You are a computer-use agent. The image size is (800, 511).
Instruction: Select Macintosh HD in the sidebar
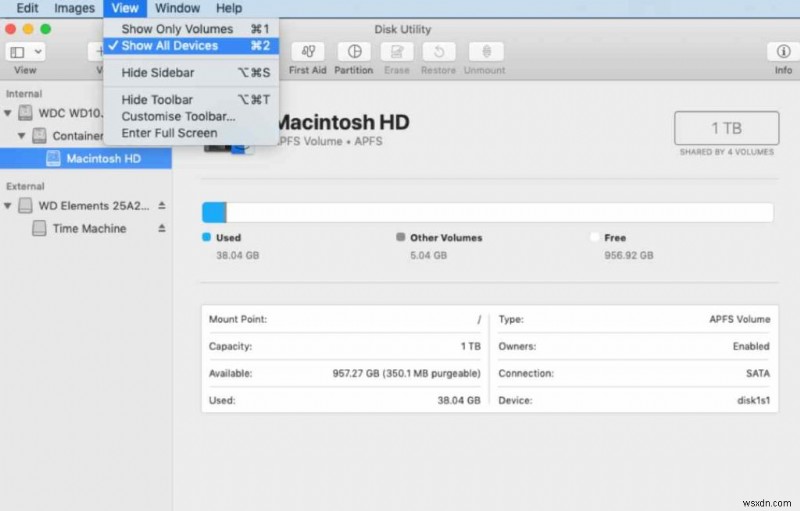point(86,159)
